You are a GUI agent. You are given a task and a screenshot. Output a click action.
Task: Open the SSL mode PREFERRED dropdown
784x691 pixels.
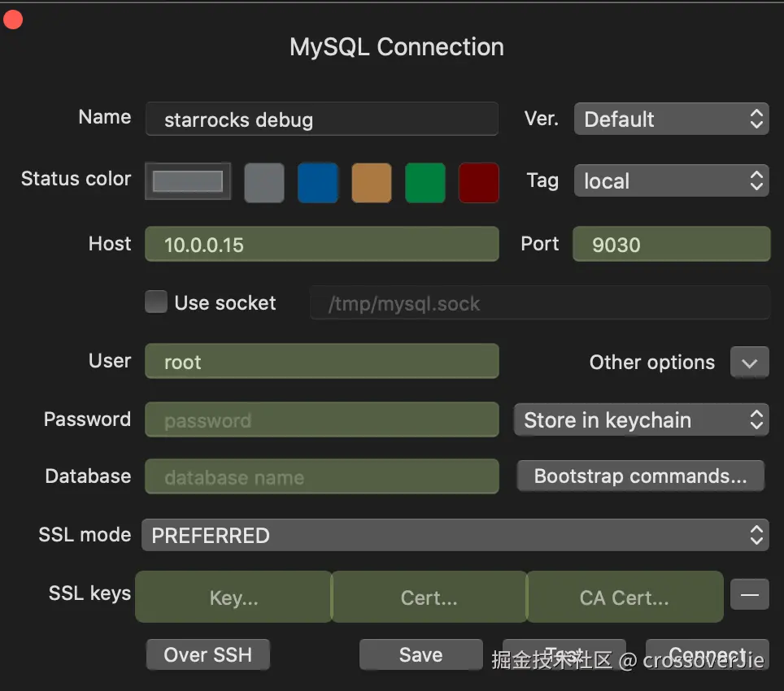(455, 536)
